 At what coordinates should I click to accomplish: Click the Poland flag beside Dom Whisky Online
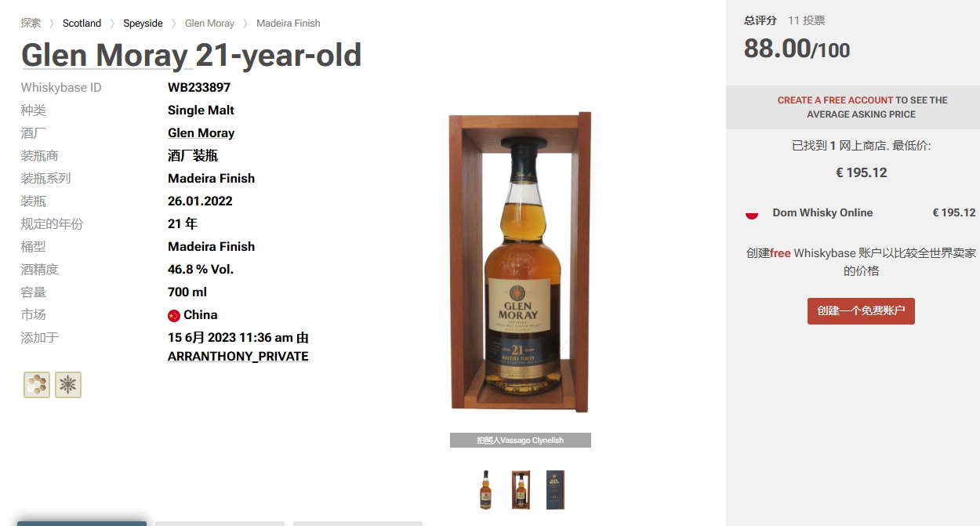click(x=752, y=213)
